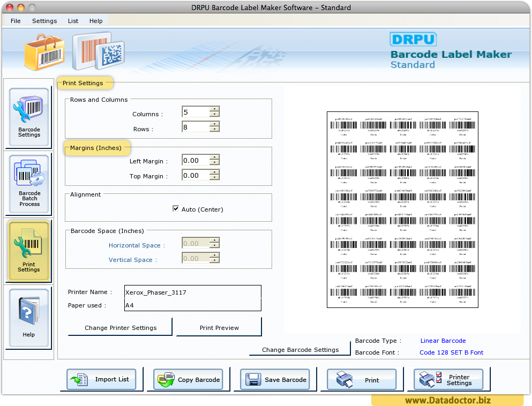Click the Copy Barcode icon

166,380
